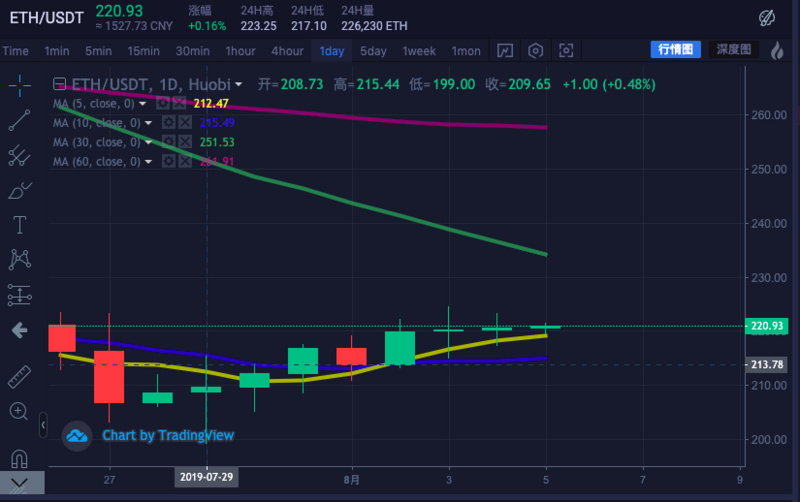Switch to 1min interval
The height and width of the screenshot is (502, 800).
57,51
